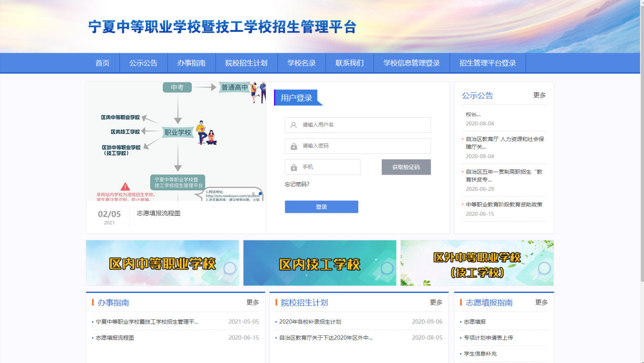Click the password input field
This screenshot has width=644, height=363.
[358, 146]
